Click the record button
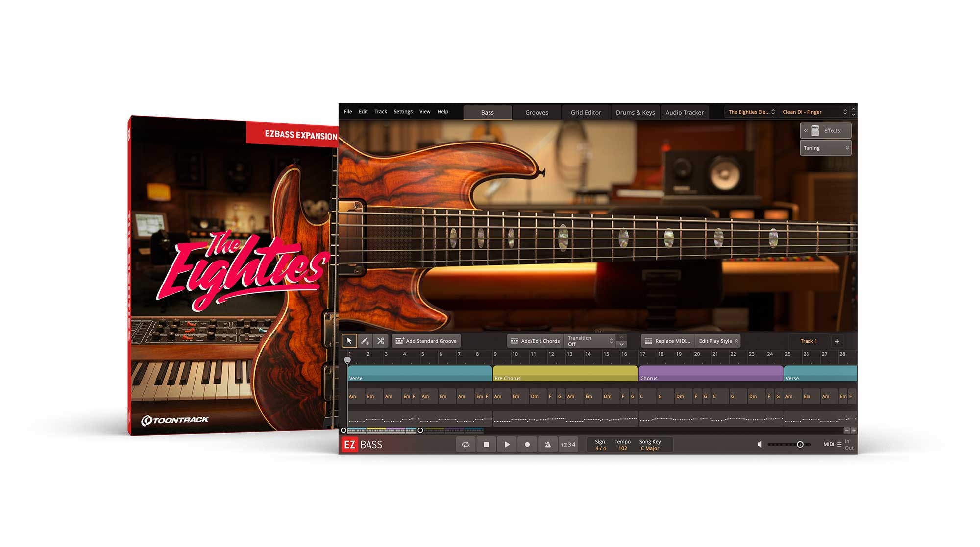Image resolution: width=980 pixels, height=547 pixels. [x=527, y=444]
